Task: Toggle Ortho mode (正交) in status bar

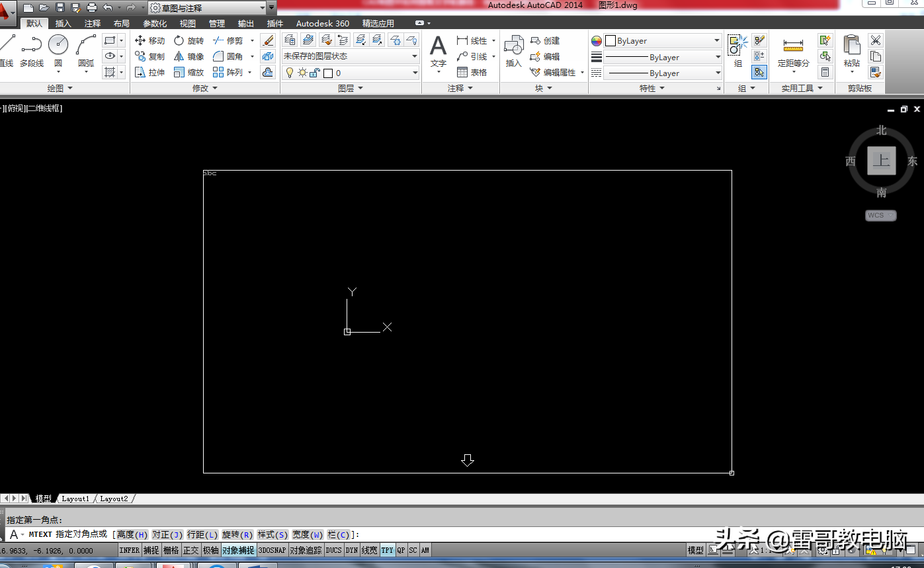Action: [x=191, y=550]
